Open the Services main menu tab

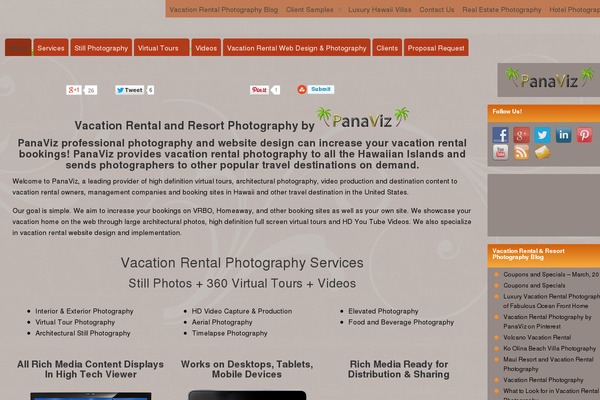[x=51, y=47]
